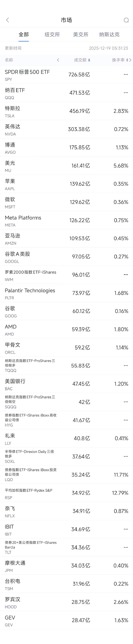Click the 名称 column header
This screenshot has height=644, width=133.
[9, 60]
